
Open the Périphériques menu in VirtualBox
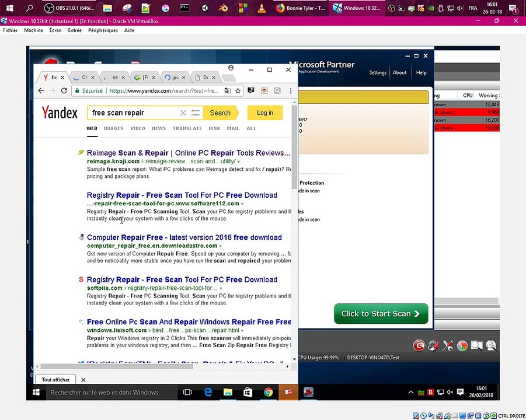[103, 30]
